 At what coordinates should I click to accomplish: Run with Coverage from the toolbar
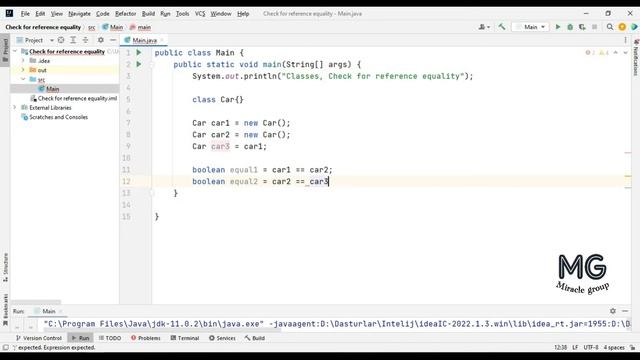click(x=582, y=27)
